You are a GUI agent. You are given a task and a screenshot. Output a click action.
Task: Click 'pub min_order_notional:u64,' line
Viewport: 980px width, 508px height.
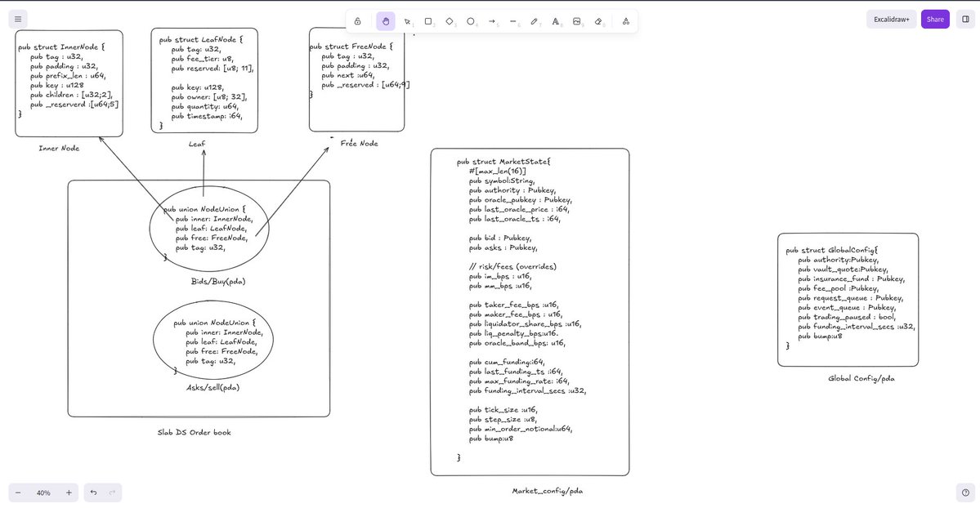(521, 430)
